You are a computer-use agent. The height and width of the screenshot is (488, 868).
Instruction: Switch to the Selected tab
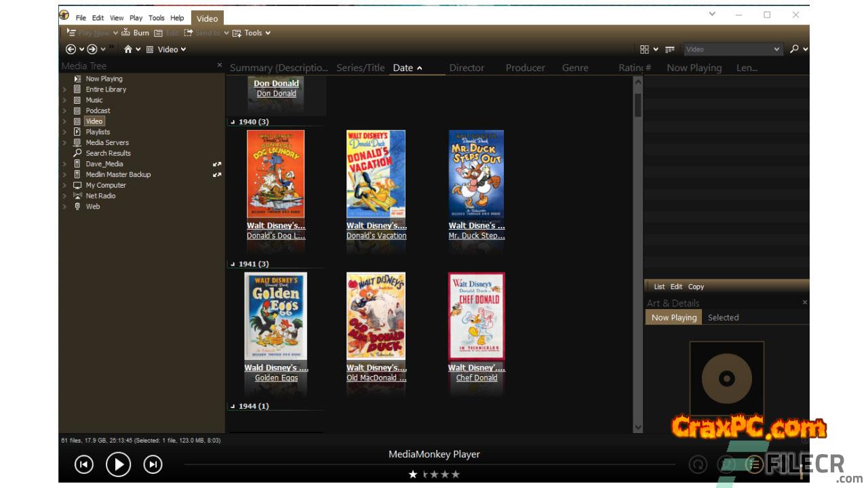click(x=723, y=317)
